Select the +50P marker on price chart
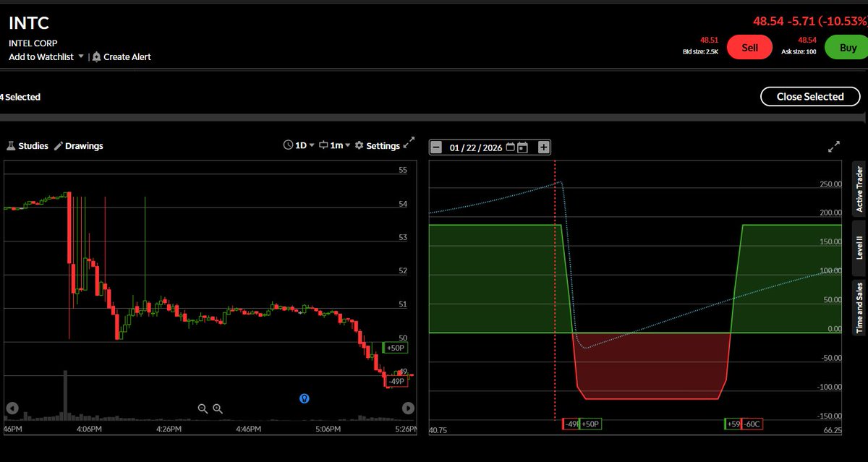The width and height of the screenshot is (868, 462). (395, 348)
